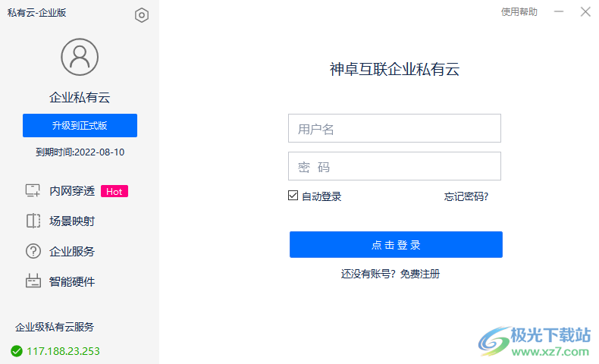The width and height of the screenshot is (599, 364).
Task: Click the green connection status check icon
Action: (17, 351)
